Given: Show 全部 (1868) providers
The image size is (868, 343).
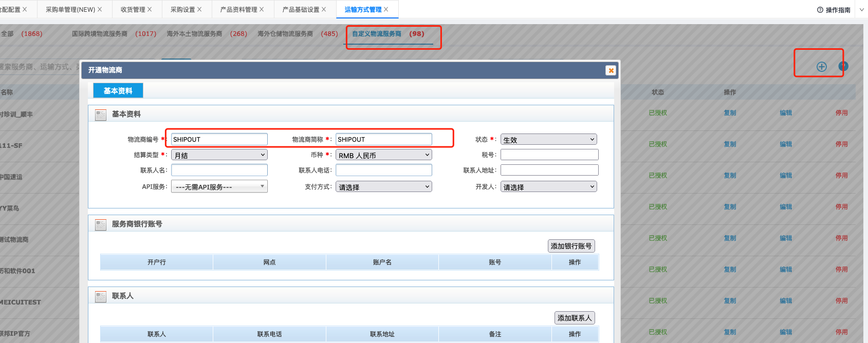Looking at the screenshot, I should tap(22, 34).
